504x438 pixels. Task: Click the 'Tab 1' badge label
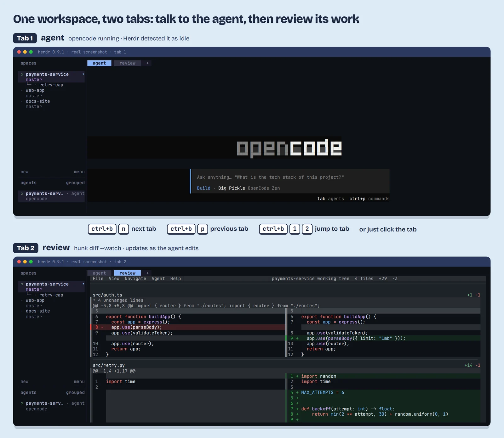pyautogui.click(x=25, y=38)
